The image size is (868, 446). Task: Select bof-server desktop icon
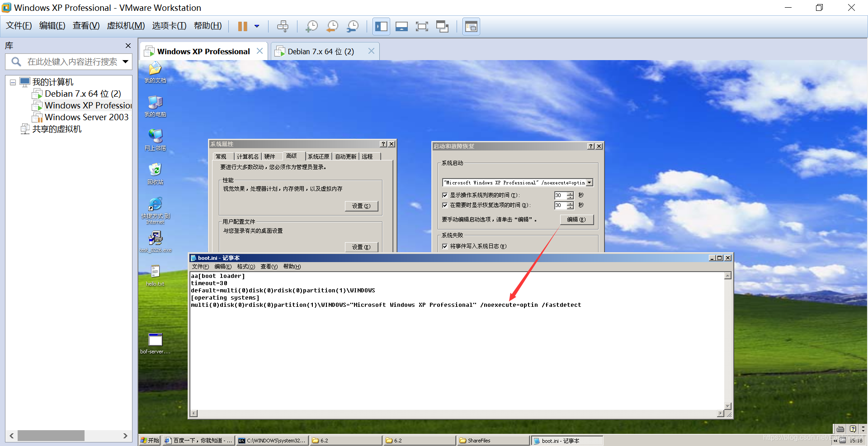coord(155,343)
